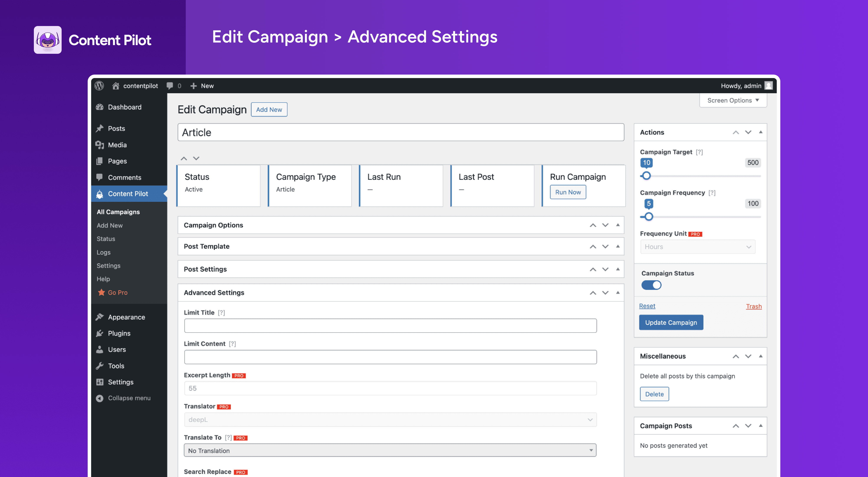Viewport: 868px width, 477px height.
Task: Move Actions box down
Action: [748, 132]
